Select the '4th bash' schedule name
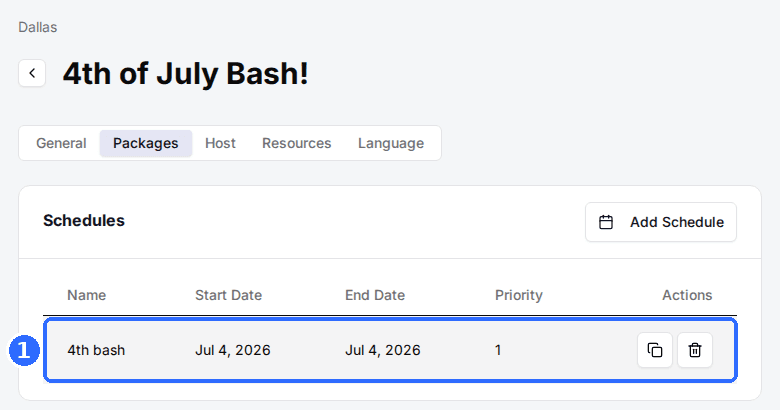 click(96, 350)
